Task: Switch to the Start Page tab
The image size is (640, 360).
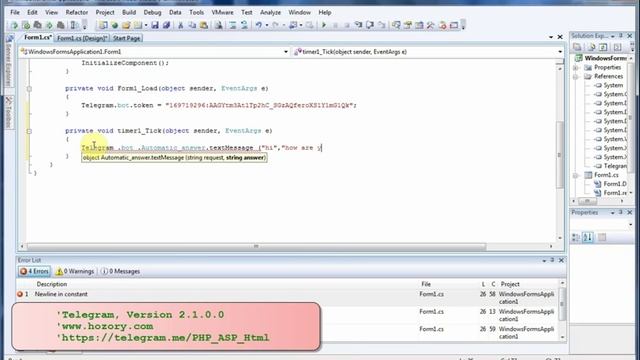Action: click(127, 38)
